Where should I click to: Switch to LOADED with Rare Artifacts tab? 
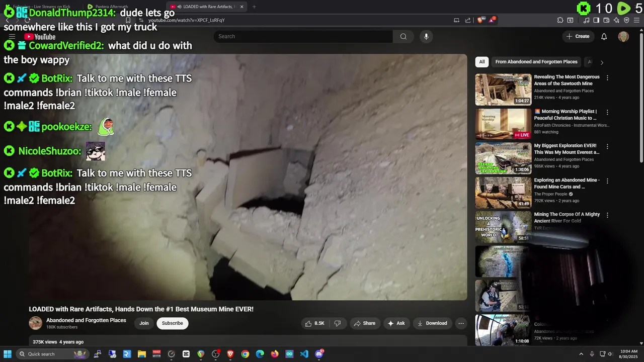[x=206, y=7]
